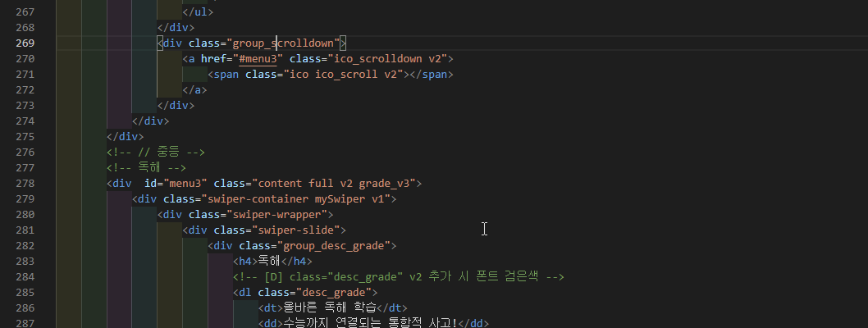
Task: Click the "group_desc_grade" class value
Action: point(334,245)
